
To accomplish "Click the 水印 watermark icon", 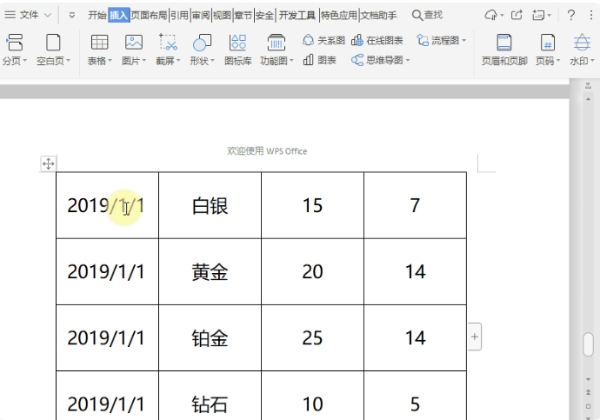I will (582, 42).
